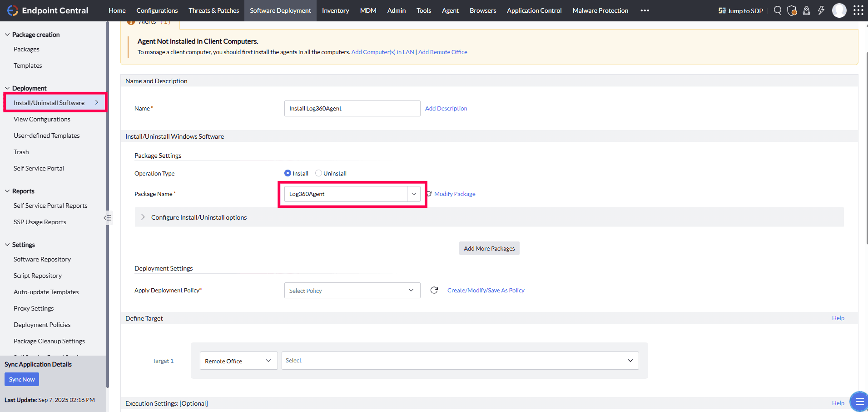Open the Remote Office target type dropdown
This screenshot has height=412, width=868.
click(238, 361)
